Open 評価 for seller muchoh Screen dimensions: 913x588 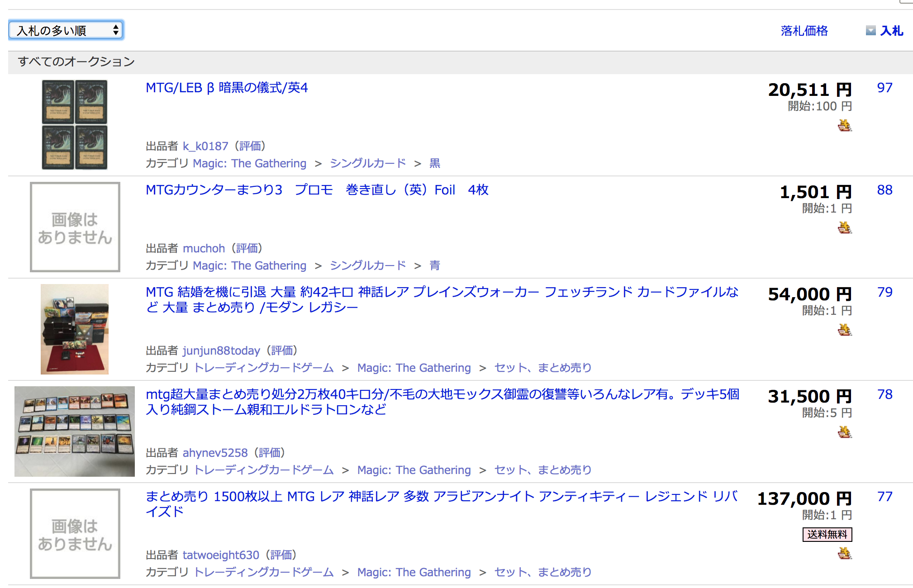tap(247, 248)
